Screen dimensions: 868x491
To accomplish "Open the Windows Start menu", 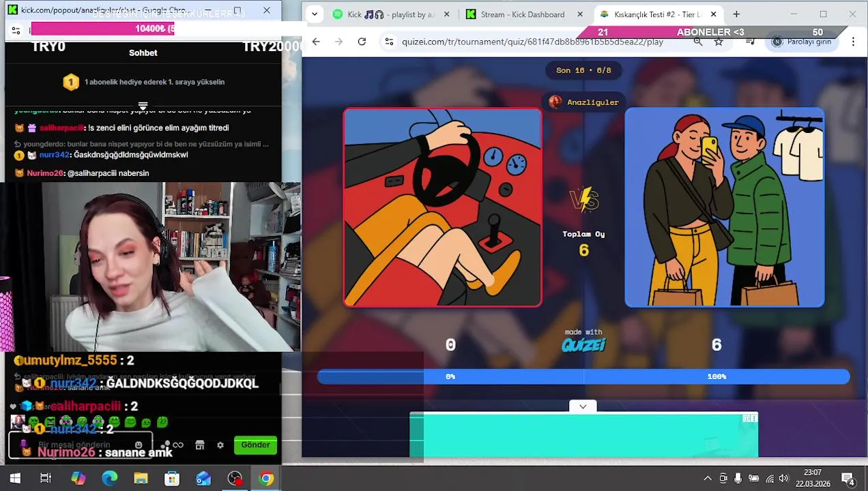I will pyautogui.click(x=15, y=479).
